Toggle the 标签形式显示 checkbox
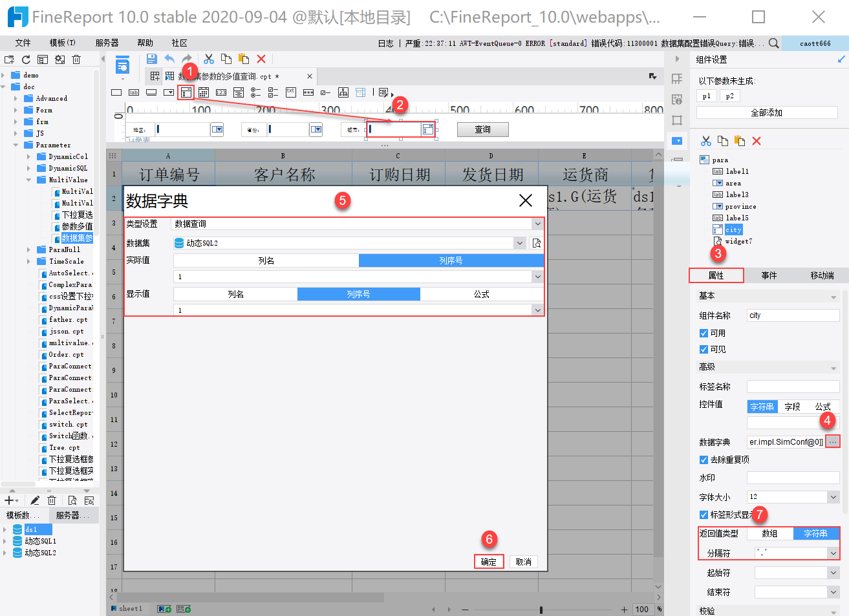Image resolution: width=849 pixels, height=616 pixels. (704, 515)
